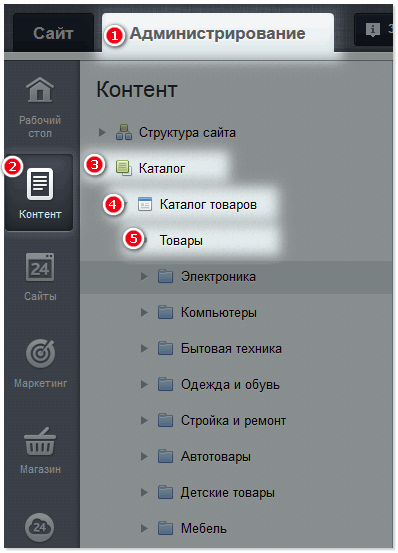Open the Маркетинг menu label
The height and width of the screenshot is (553, 398).
(41, 383)
